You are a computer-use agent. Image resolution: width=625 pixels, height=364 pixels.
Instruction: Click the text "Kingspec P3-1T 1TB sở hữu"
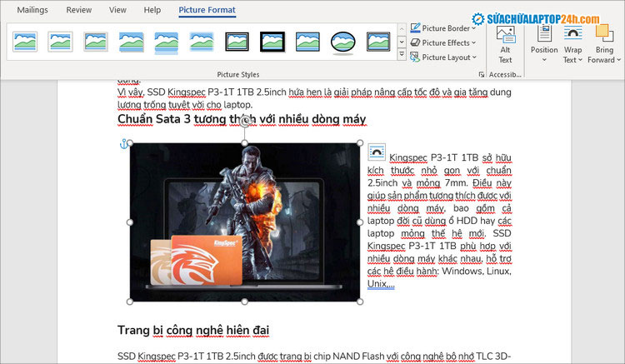tap(450, 157)
